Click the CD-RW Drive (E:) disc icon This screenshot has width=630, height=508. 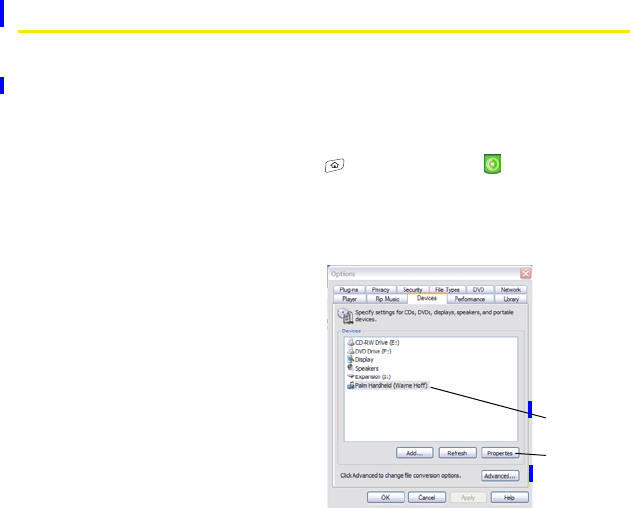(351, 342)
